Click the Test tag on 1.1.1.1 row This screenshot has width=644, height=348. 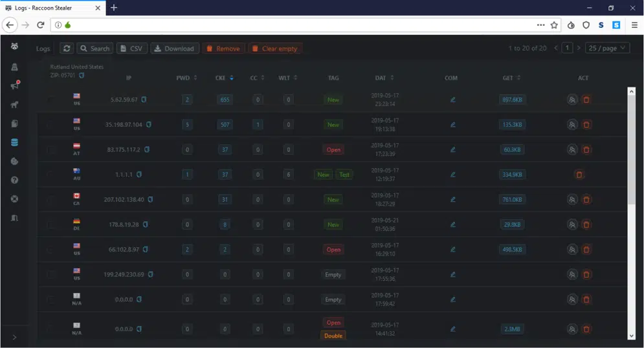(x=344, y=175)
